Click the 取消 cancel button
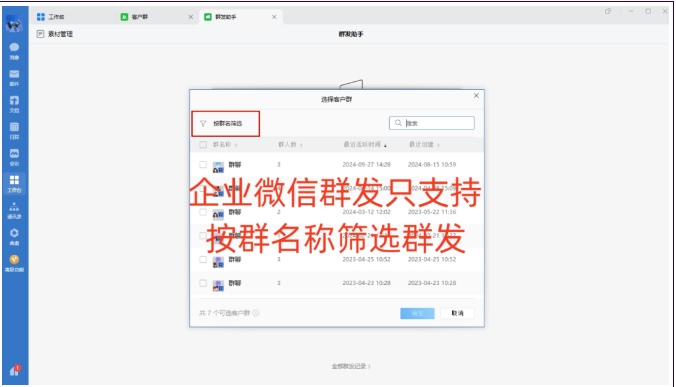This screenshot has height=387, width=676. (457, 313)
